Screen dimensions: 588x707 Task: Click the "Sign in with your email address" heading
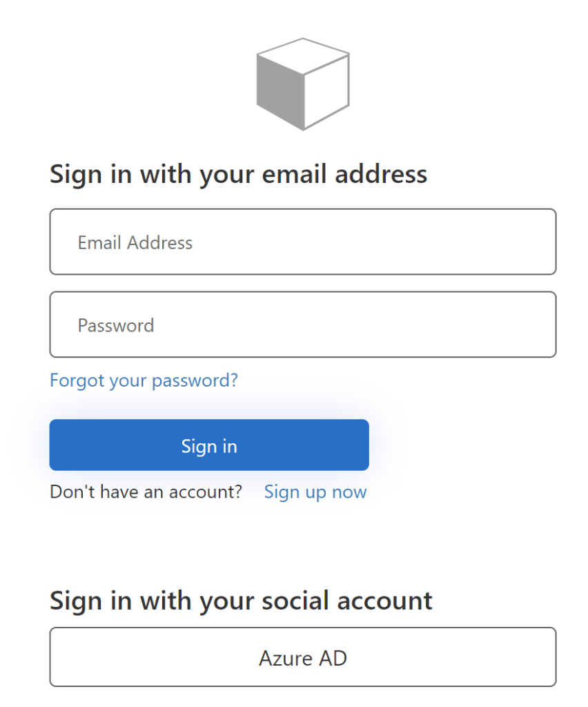click(239, 173)
